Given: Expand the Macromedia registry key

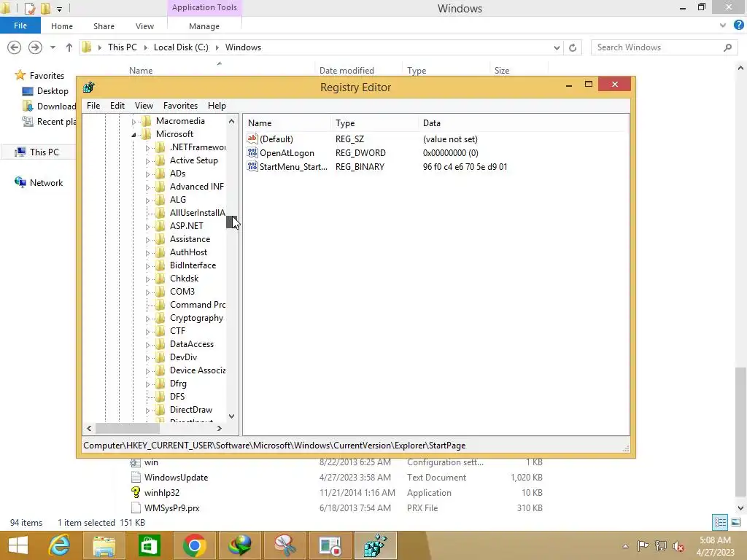Looking at the screenshot, I should (x=134, y=122).
